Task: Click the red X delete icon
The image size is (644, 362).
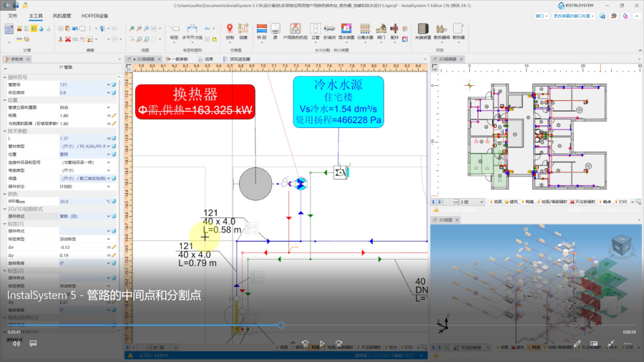Action: click(x=68, y=39)
